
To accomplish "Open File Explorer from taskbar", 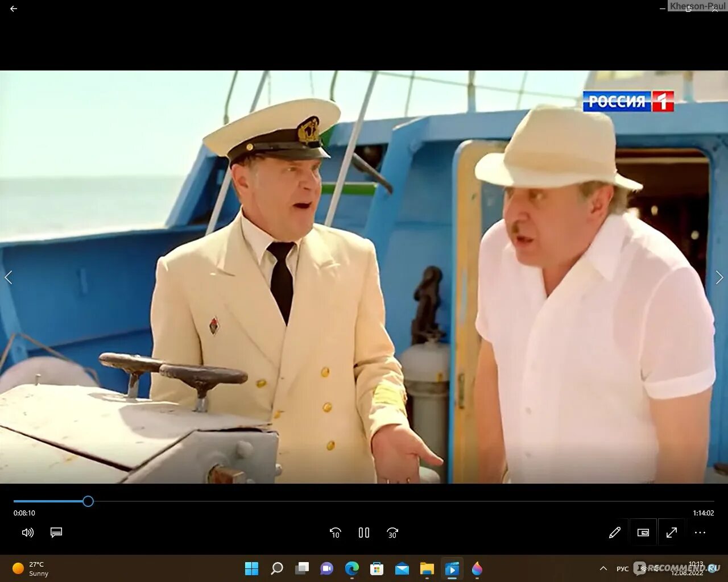I will 427,568.
